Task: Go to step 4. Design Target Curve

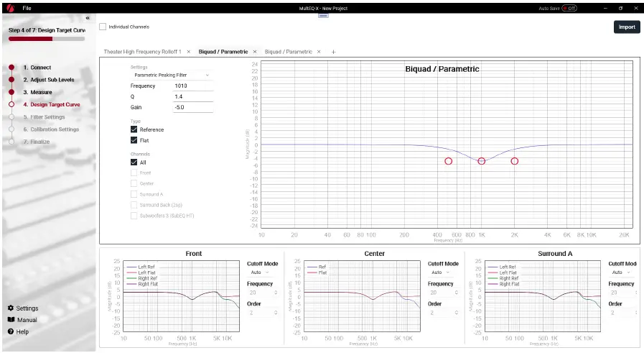Action: point(52,104)
